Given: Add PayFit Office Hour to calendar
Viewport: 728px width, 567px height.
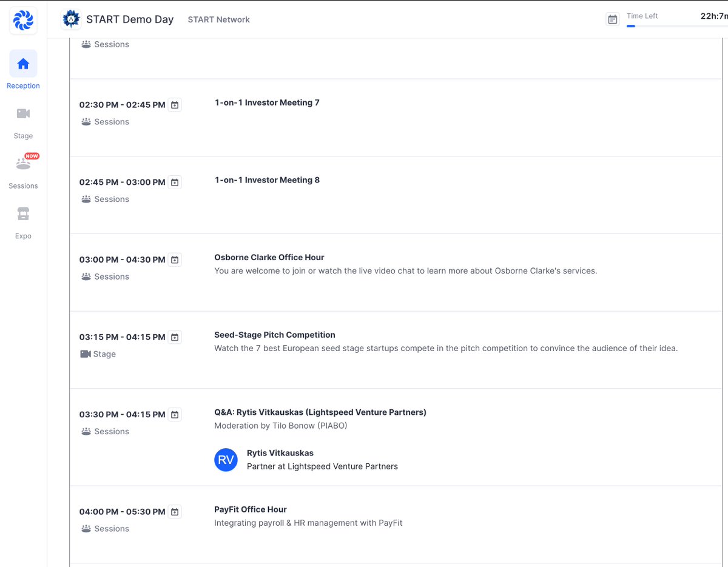Looking at the screenshot, I should (175, 512).
